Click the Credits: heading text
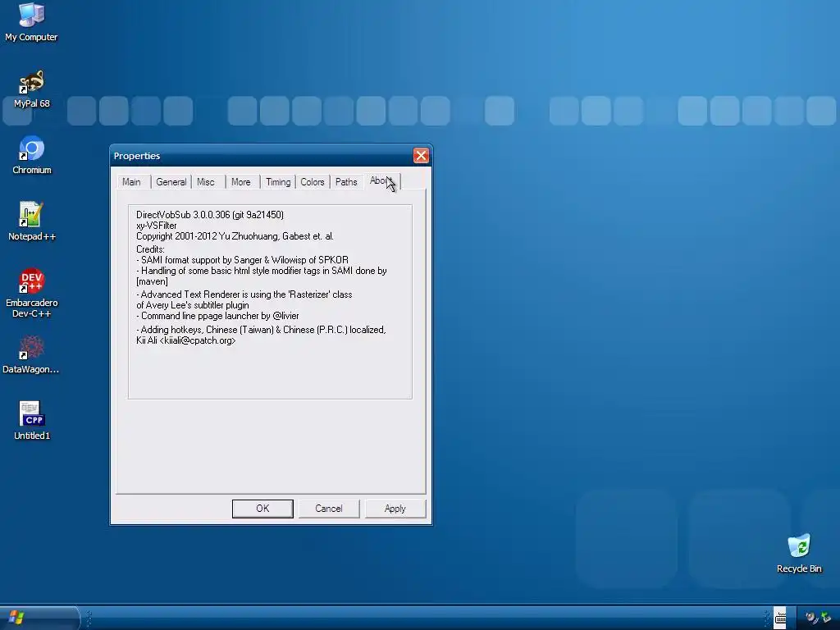 pos(151,249)
